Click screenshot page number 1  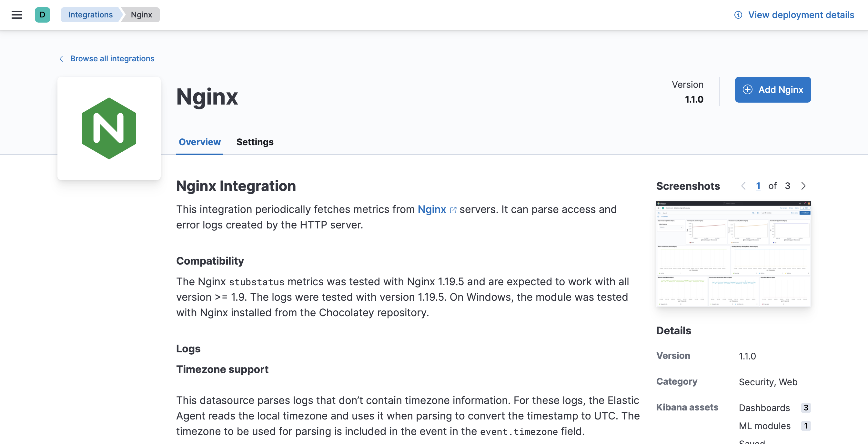click(758, 186)
